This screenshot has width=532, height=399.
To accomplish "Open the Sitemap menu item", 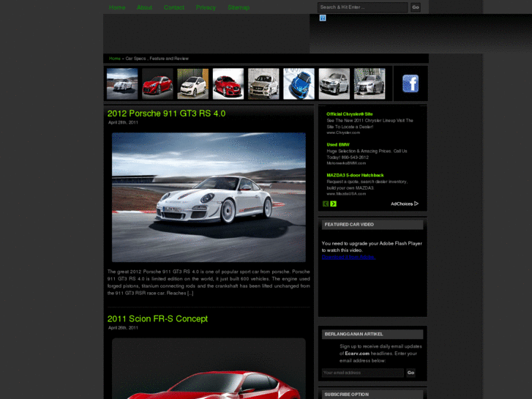I will coord(239,7).
